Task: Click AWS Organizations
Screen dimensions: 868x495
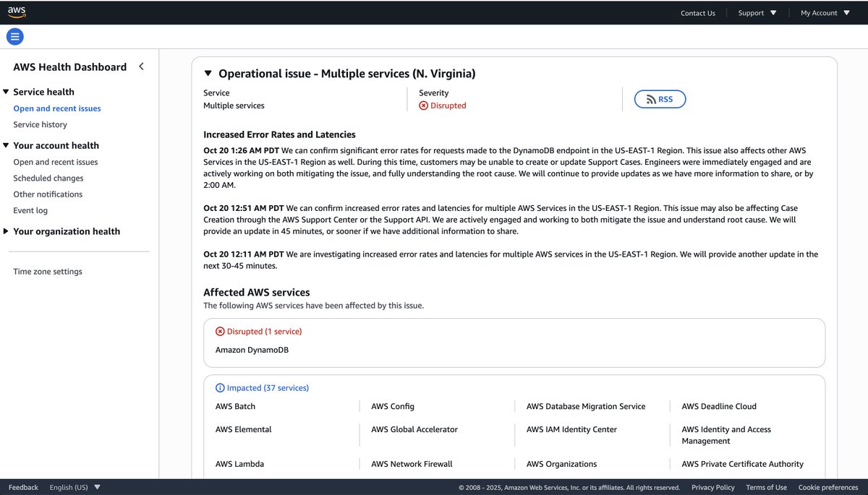Action: tap(562, 464)
